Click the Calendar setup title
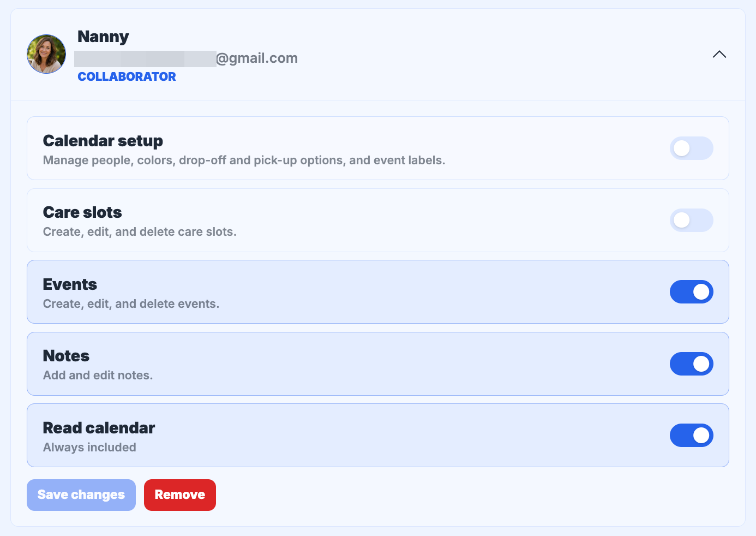The width and height of the screenshot is (756, 536). coord(103,141)
